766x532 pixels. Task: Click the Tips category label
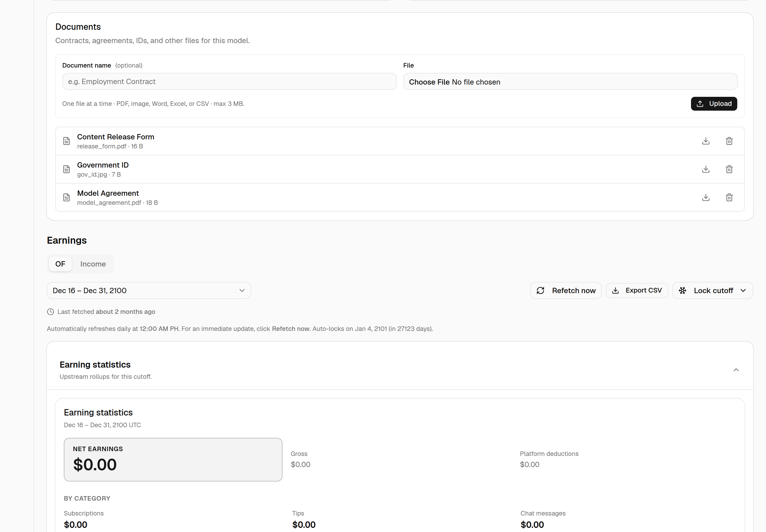[x=298, y=513]
